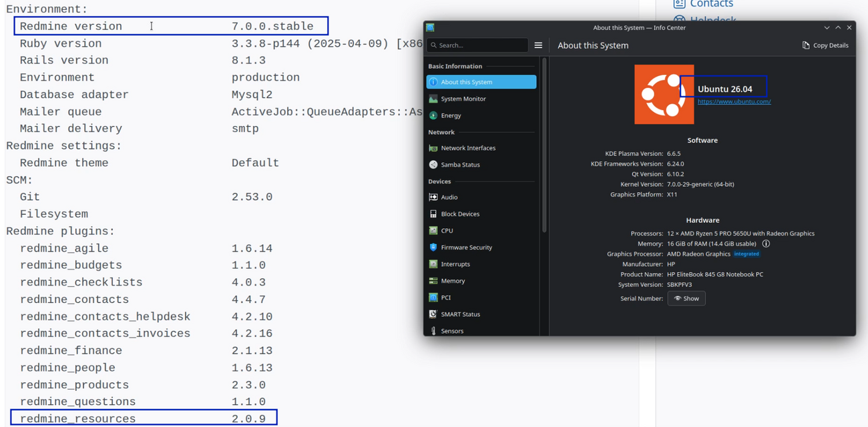Image resolution: width=868 pixels, height=427 pixels.
Task: Click the Rails version 8.1.3 value
Action: pyautogui.click(x=248, y=61)
